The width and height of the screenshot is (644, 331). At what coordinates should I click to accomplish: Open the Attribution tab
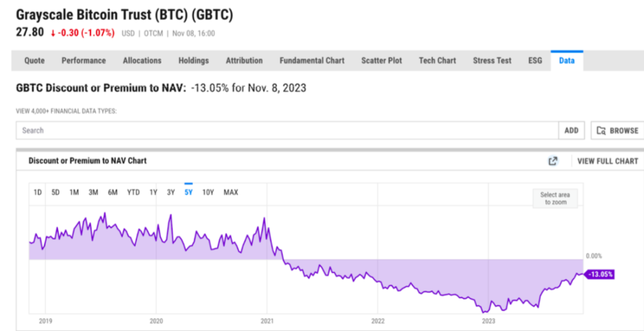244,60
